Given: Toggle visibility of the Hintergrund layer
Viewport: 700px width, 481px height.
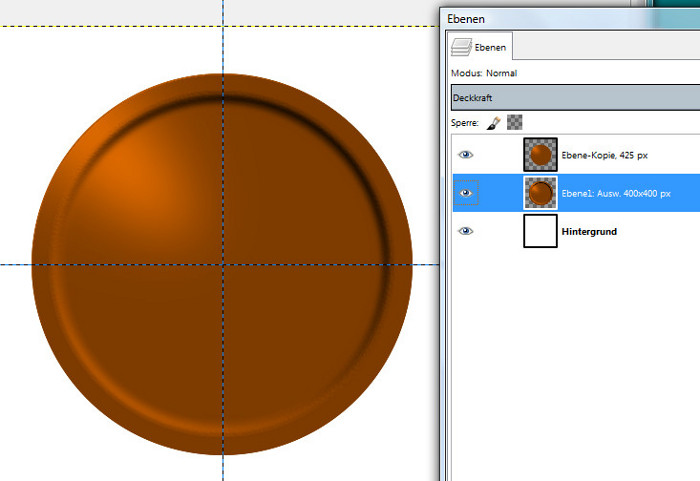Looking at the screenshot, I should 466,231.
